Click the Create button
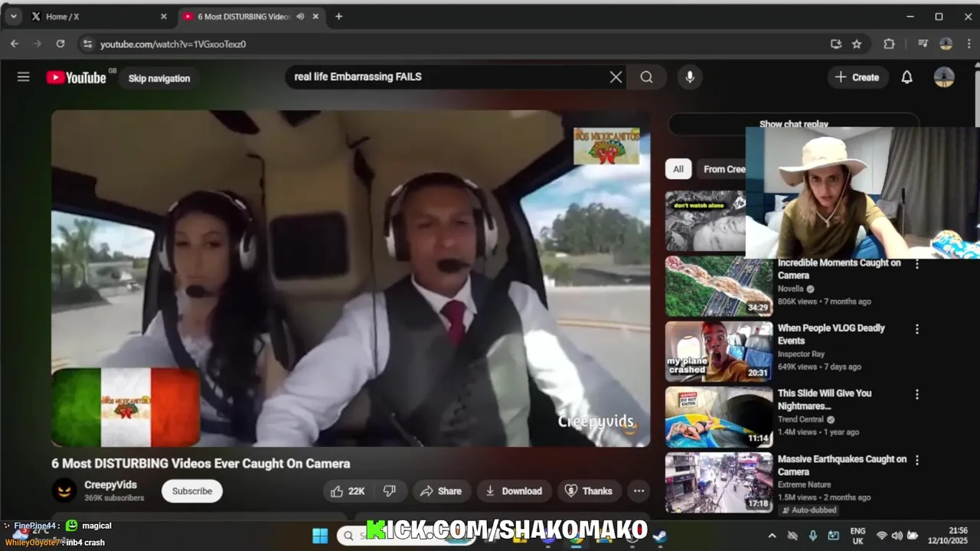980x551 pixels. pyautogui.click(x=857, y=77)
